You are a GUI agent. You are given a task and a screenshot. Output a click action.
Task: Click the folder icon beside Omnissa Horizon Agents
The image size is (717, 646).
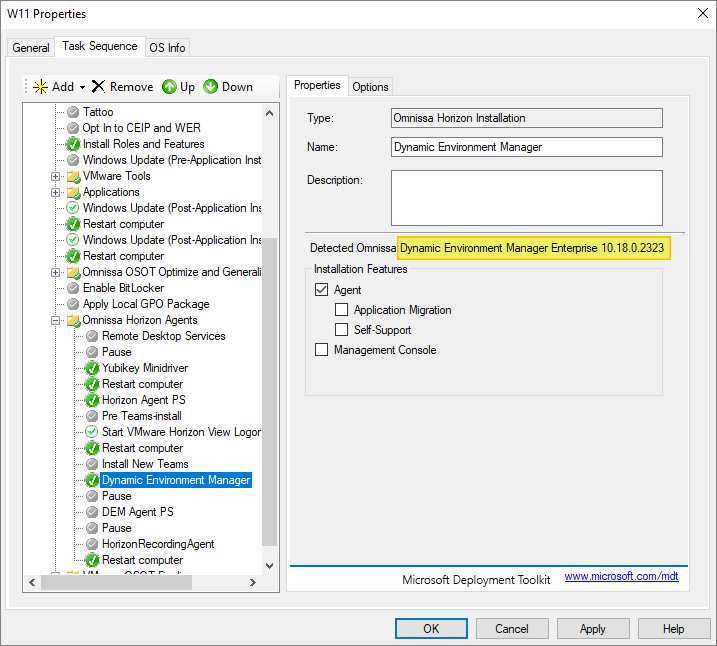[73, 320]
